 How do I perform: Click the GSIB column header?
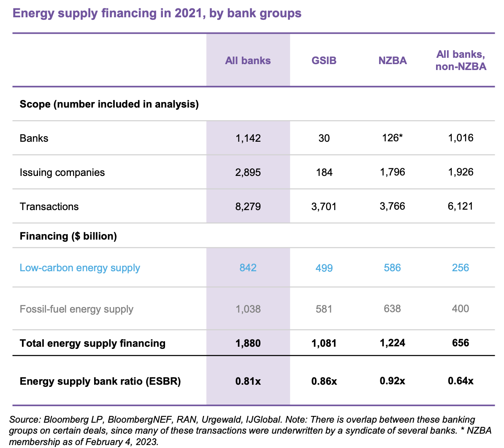tap(324, 60)
